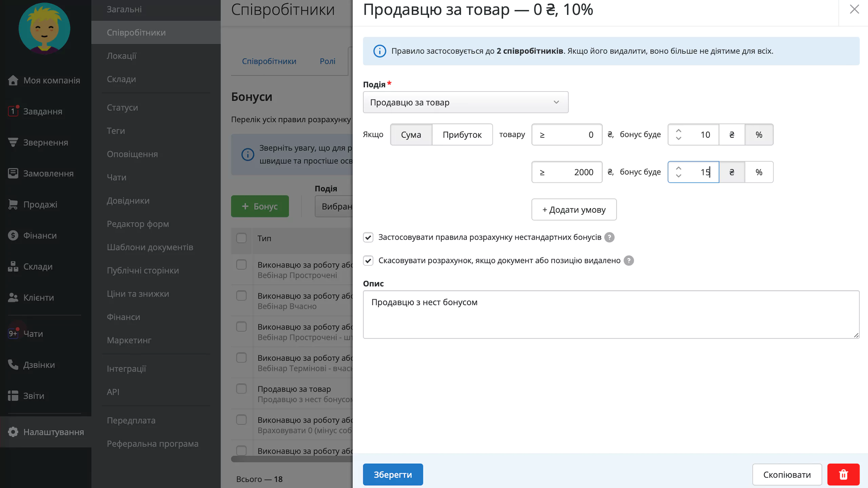Select Прибуток condition type

click(462, 135)
